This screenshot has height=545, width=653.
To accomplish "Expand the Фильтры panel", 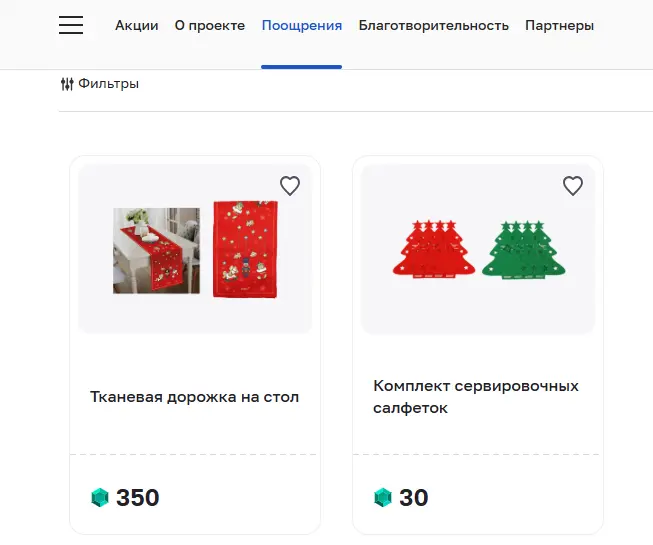I will [100, 84].
